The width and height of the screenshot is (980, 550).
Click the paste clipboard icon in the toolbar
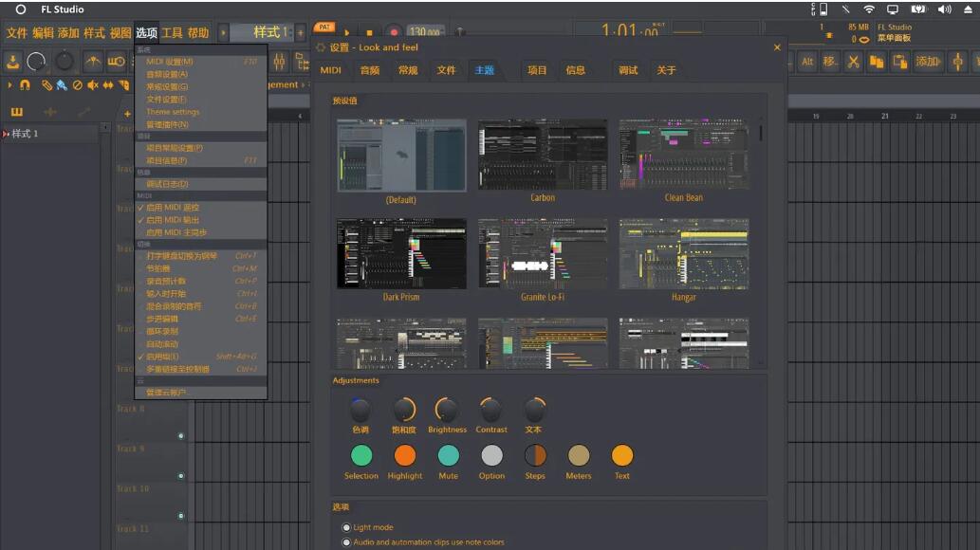(x=900, y=62)
